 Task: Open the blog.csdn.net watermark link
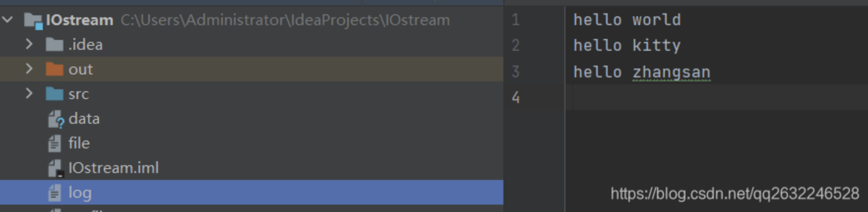pyautogui.click(x=734, y=194)
